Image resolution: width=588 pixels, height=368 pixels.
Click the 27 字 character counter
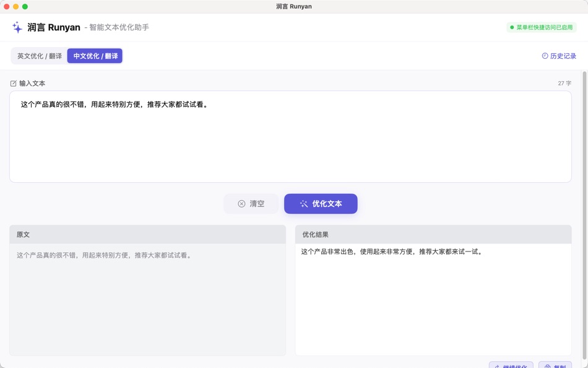(x=565, y=82)
